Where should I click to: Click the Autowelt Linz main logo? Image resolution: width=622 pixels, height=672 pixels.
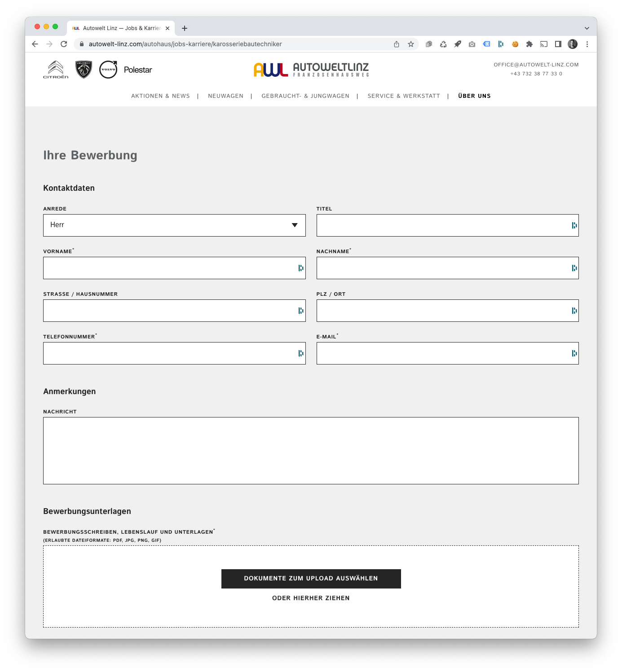tap(311, 70)
